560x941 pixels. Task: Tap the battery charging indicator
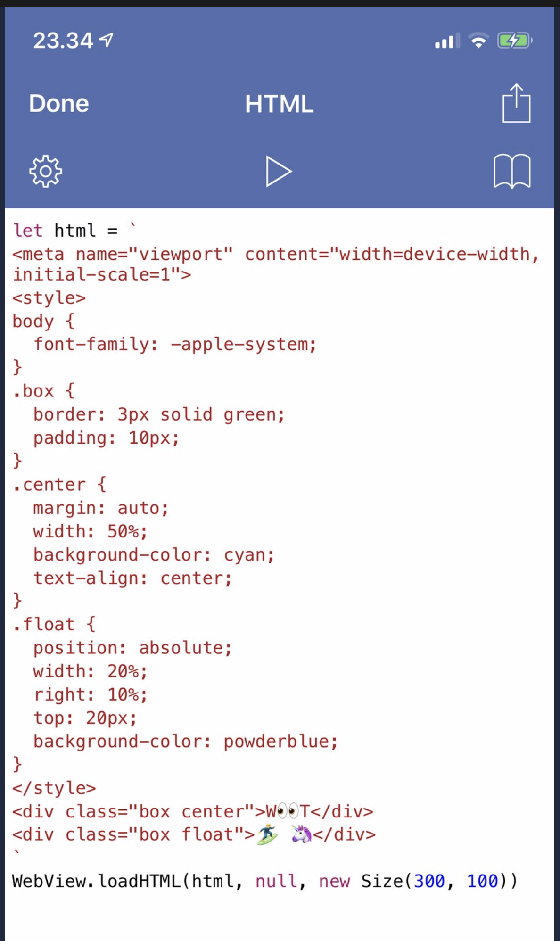pyautogui.click(x=515, y=41)
